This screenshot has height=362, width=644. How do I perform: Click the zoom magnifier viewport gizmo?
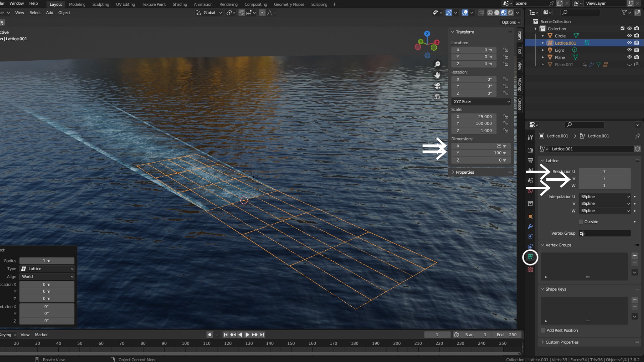pos(437,64)
